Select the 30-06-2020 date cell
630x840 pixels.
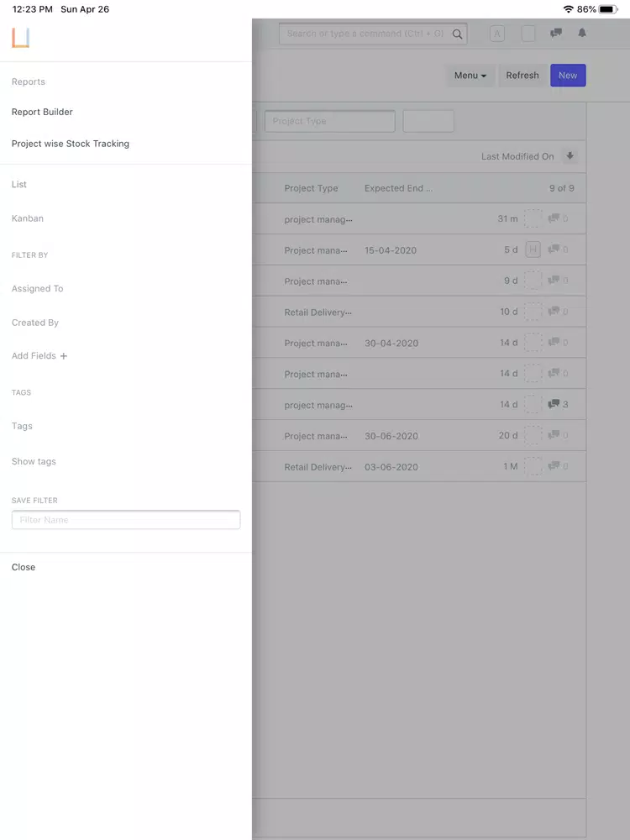tap(391, 436)
